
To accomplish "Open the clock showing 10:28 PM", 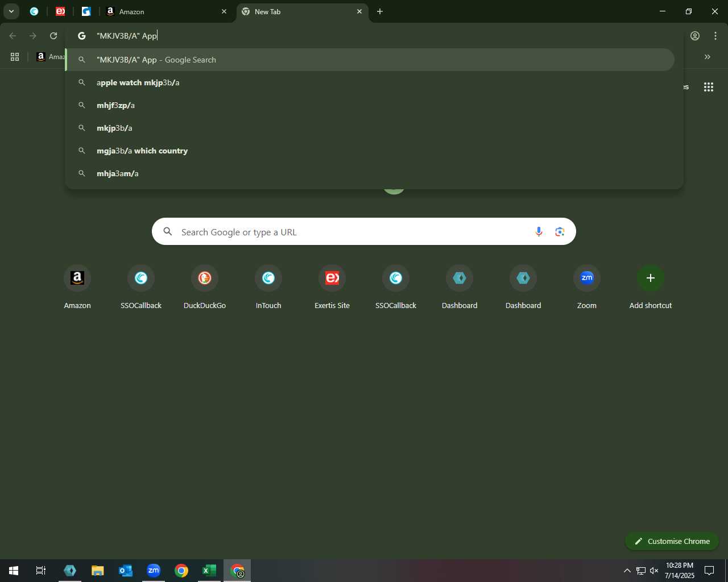I will tap(680, 571).
